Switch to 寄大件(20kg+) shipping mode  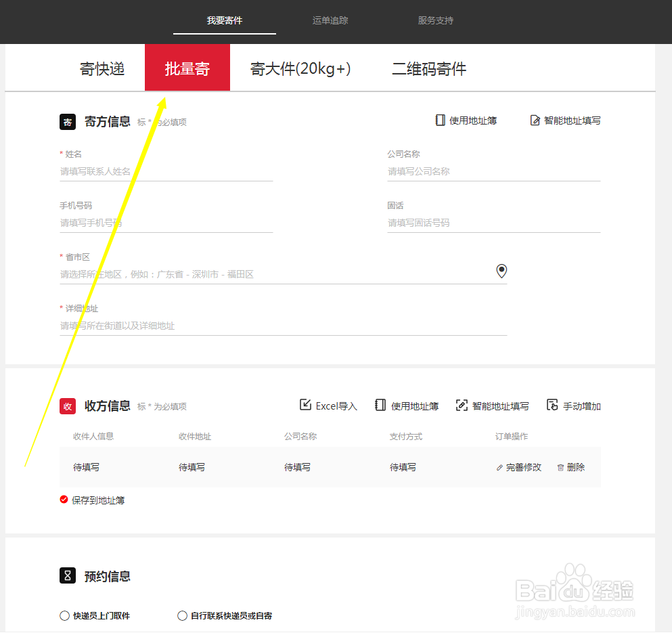coord(300,68)
